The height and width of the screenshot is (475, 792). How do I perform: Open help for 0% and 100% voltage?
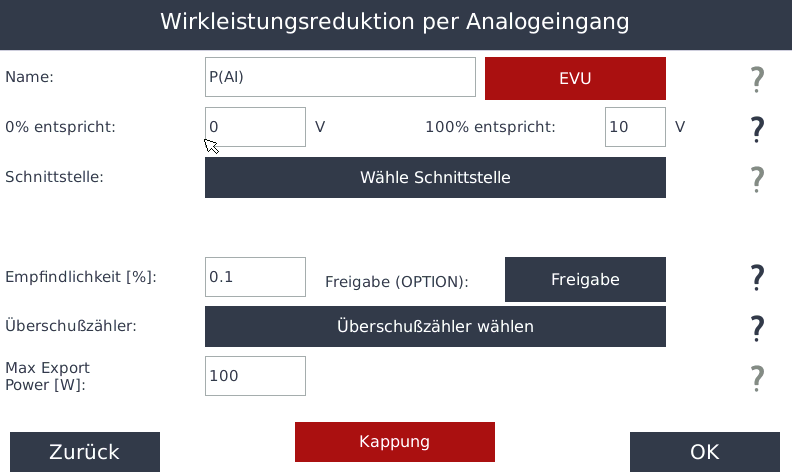pyautogui.click(x=757, y=128)
